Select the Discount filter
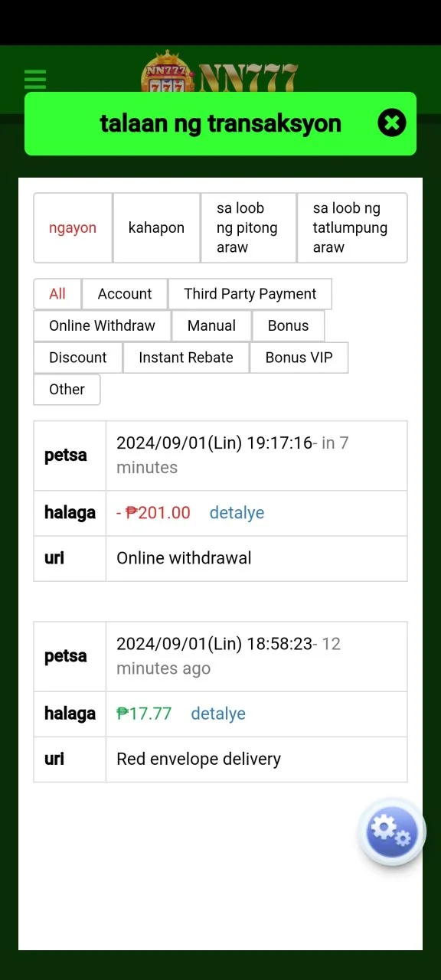The width and height of the screenshot is (441, 980). [78, 358]
